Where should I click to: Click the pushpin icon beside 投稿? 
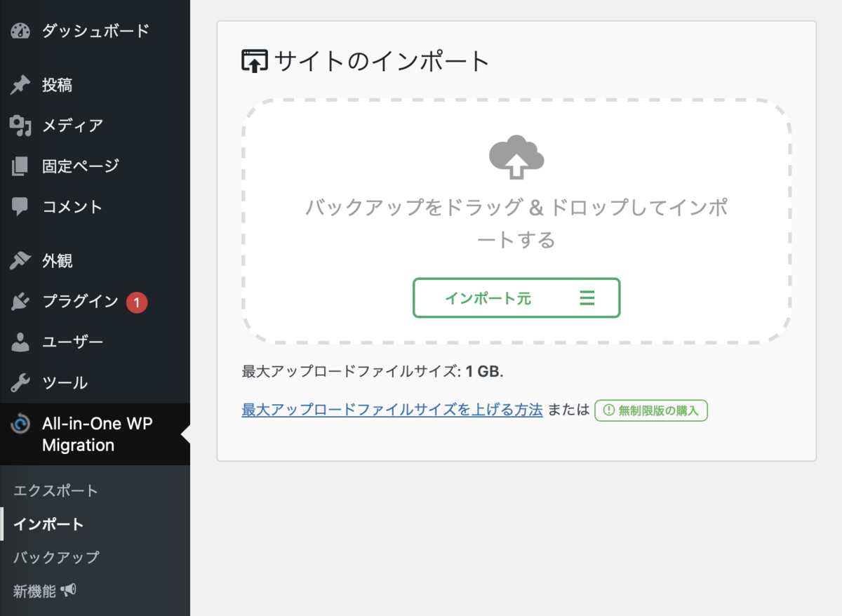[x=20, y=85]
